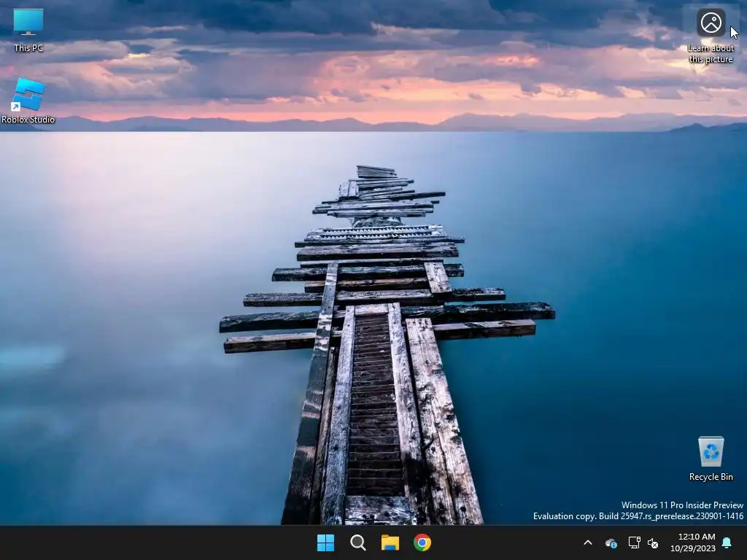Screen dimensions: 747x560
Task: Click the date 10/29/2023 in the taskbar
Action: pos(693,548)
